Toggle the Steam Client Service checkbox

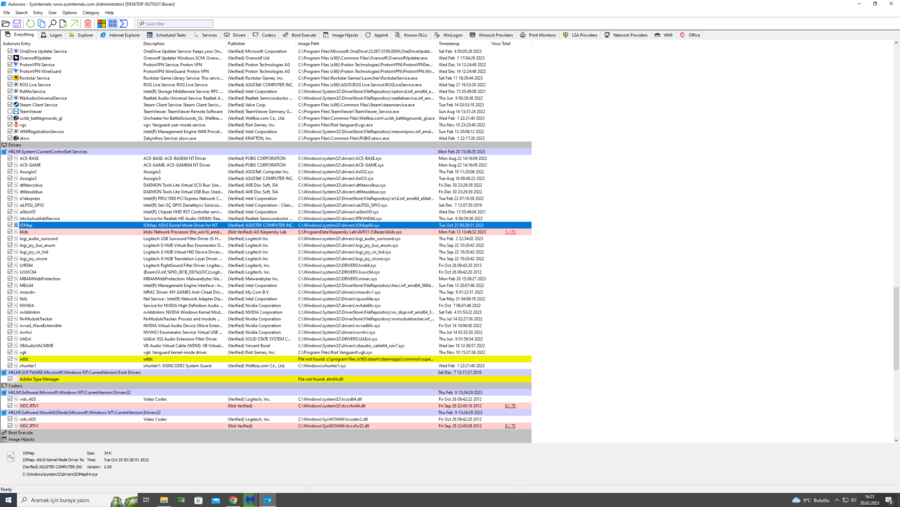coord(10,105)
